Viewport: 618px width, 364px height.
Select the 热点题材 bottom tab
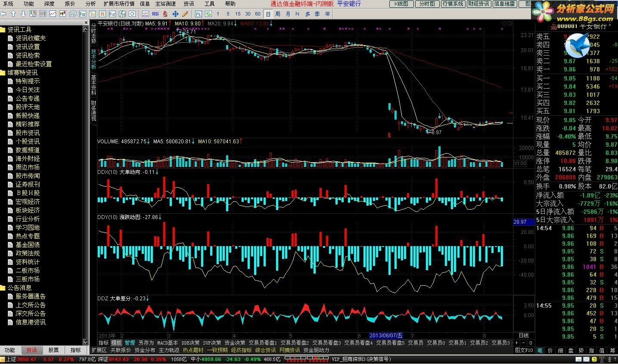[193, 350]
